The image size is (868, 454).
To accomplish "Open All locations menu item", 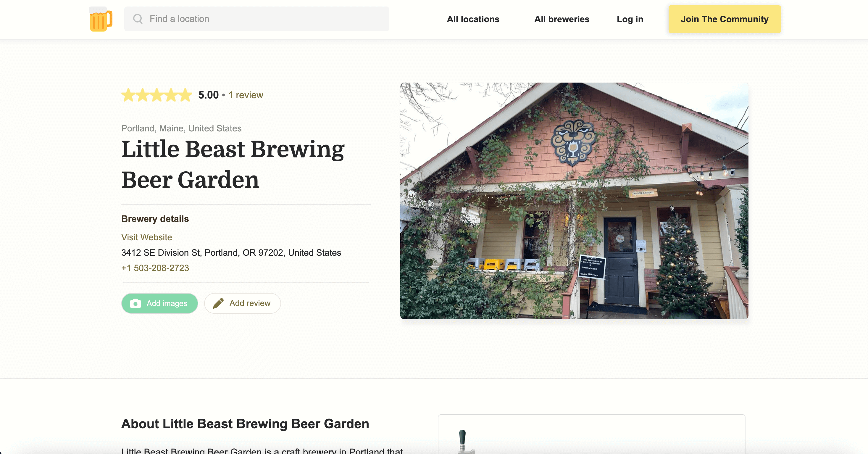I will coord(473,19).
